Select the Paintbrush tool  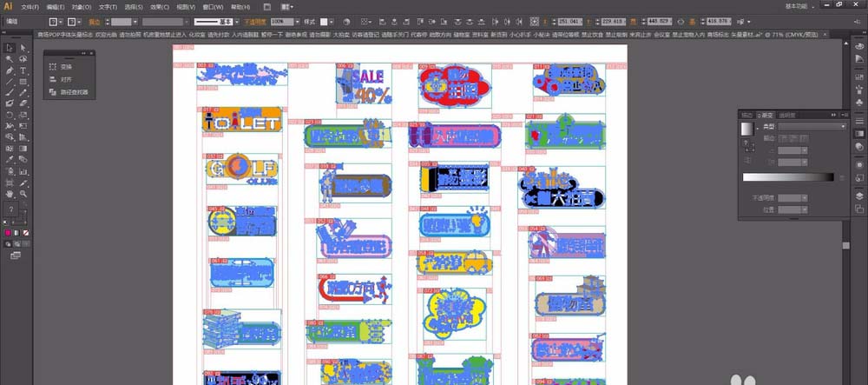(x=10, y=92)
